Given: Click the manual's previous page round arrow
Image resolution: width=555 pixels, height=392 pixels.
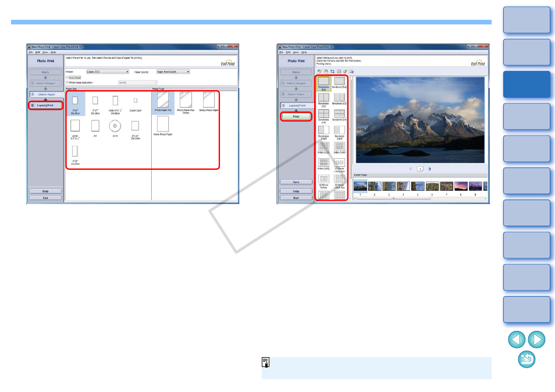Looking at the screenshot, I should pos(517,340).
